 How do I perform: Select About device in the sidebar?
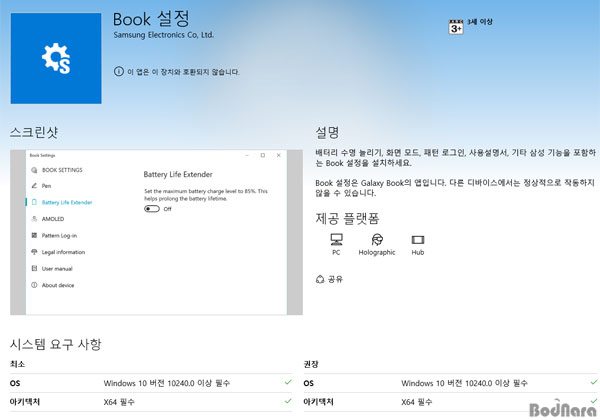58,285
